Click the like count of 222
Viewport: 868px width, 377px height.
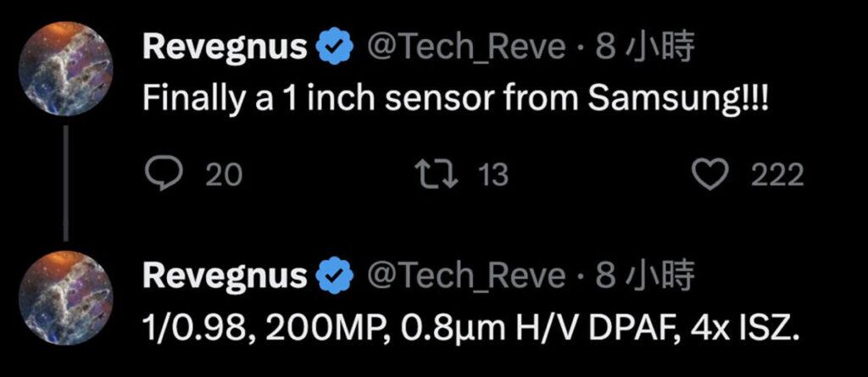[x=776, y=175]
